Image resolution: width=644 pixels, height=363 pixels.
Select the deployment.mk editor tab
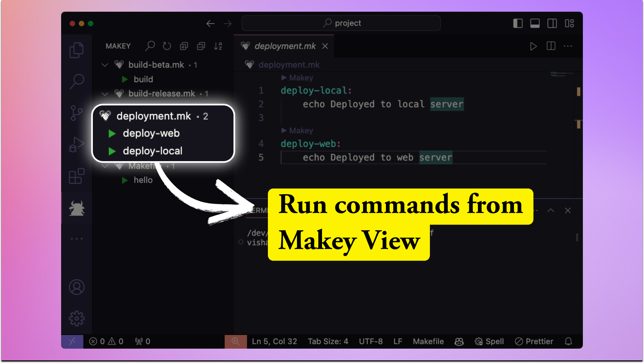click(x=285, y=46)
